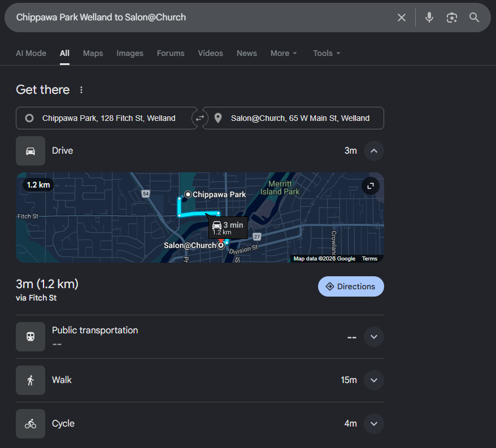
Task: Click the 1.2 km distance badge on map
Action: point(38,185)
